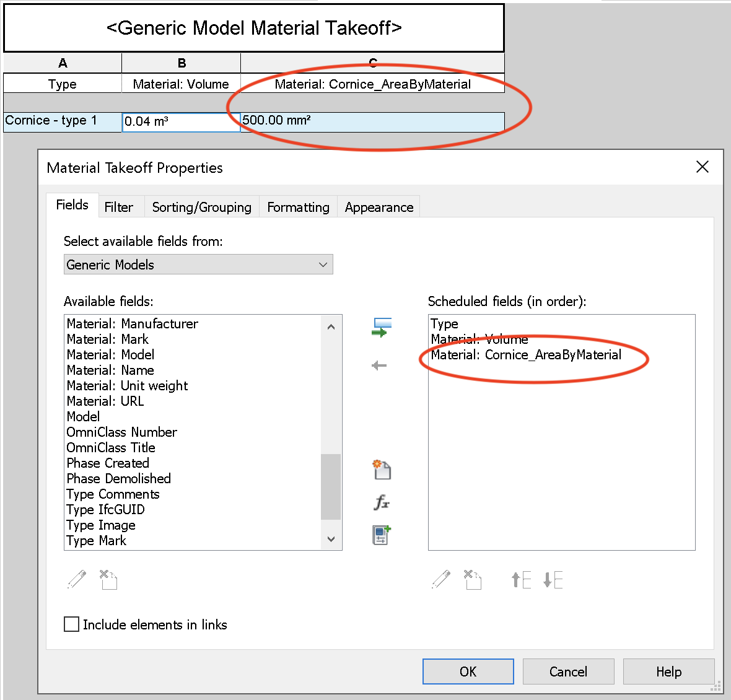The width and height of the screenshot is (731, 700).
Task: Click the calculated value fx icon
Action: point(382,503)
